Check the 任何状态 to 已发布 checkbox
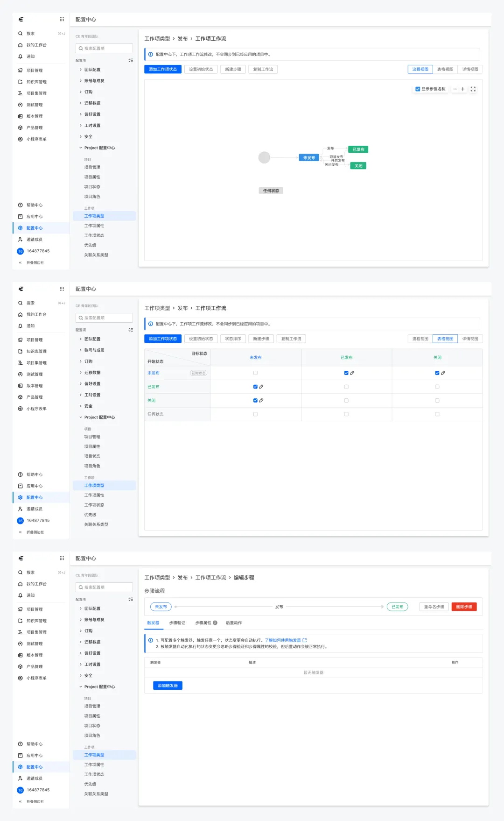Screen dimensions: 504x821 tap(346, 414)
